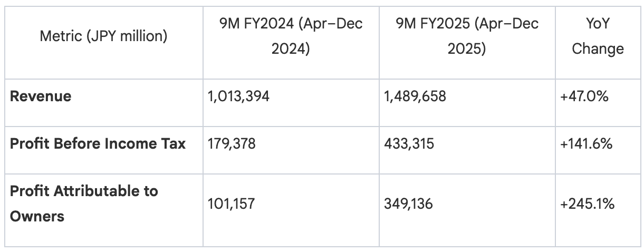Select the 179,378 profit value
644x252 pixels.
233,143
